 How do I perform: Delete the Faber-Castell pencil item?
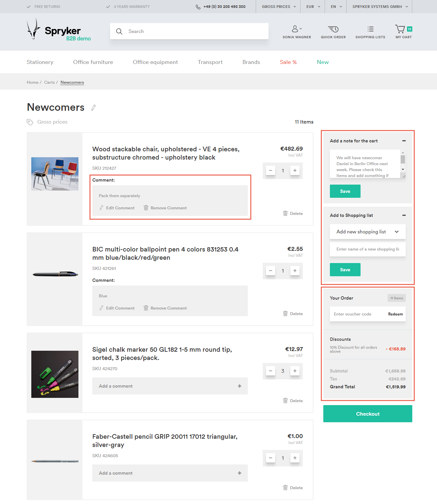click(293, 488)
